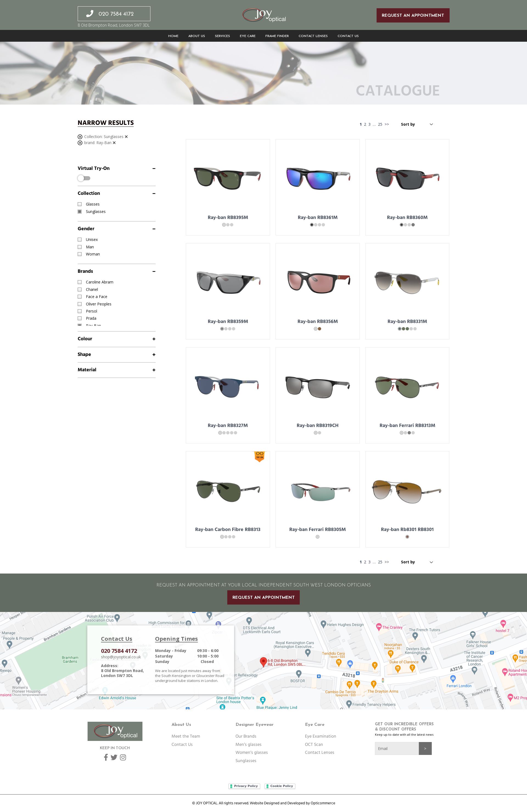Go to the HOME menu item
527x812 pixels.
point(173,36)
